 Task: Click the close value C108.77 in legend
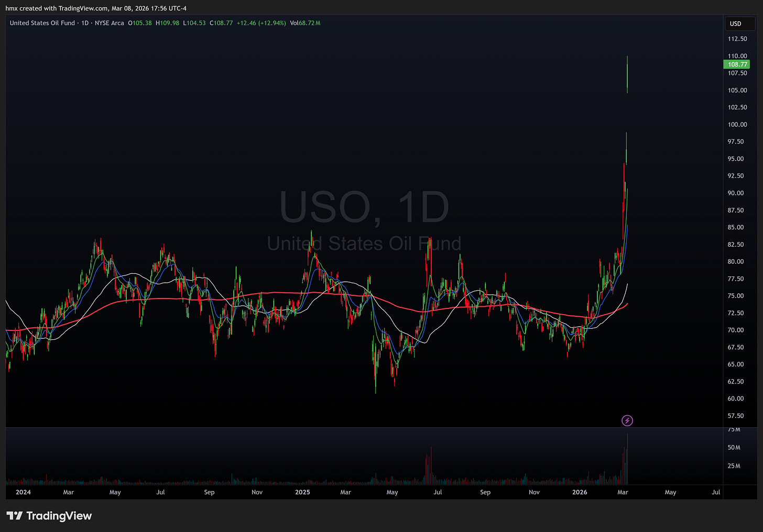(221, 23)
